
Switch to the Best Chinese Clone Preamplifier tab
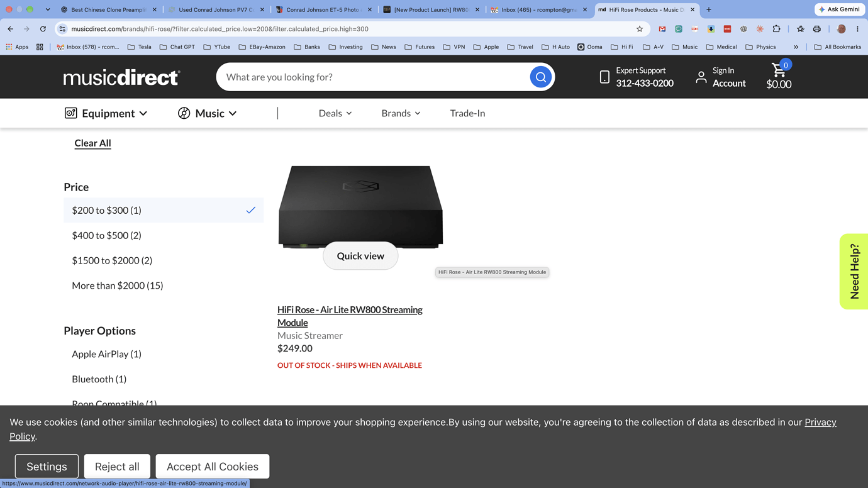tap(108, 9)
